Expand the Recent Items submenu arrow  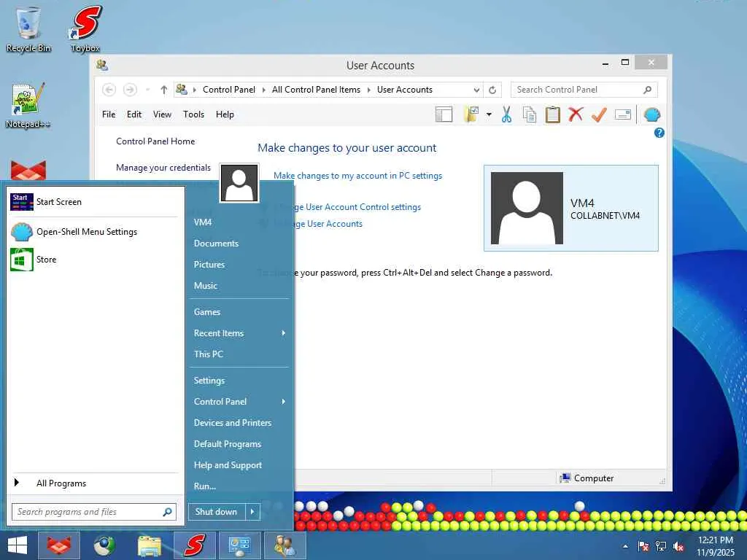[284, 332]
